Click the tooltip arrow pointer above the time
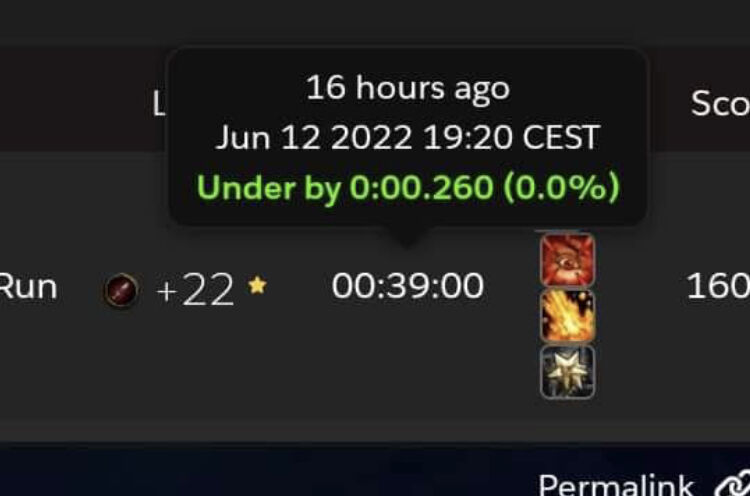Viewport: 750px width, 496px height. pyautogui.click(x=407, y=236)
